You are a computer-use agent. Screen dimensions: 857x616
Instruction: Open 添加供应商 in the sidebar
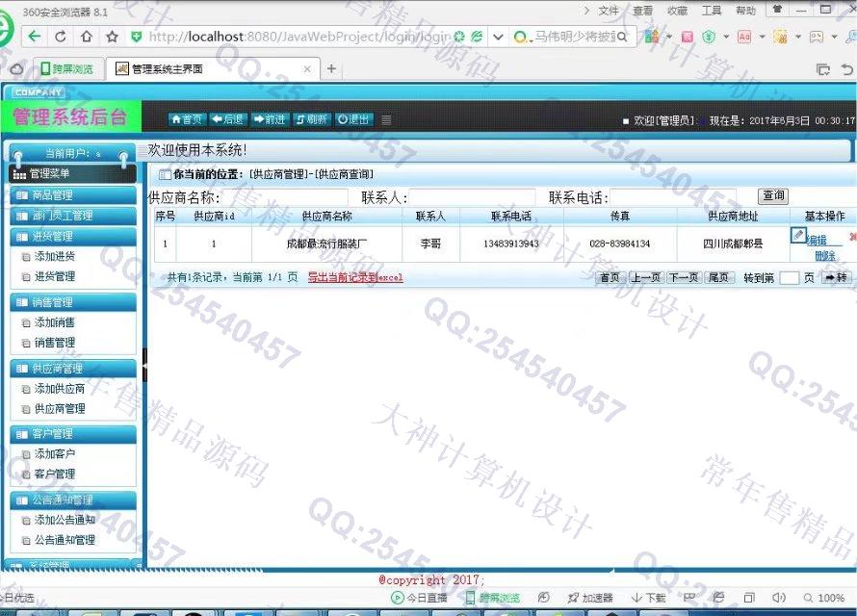tap(60, 388)
